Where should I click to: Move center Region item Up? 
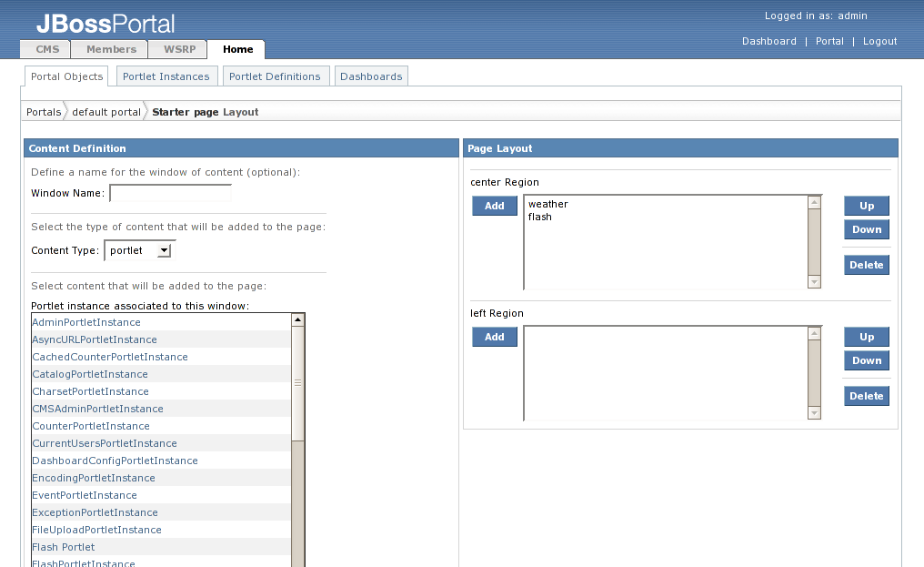(x=866, y=206)
